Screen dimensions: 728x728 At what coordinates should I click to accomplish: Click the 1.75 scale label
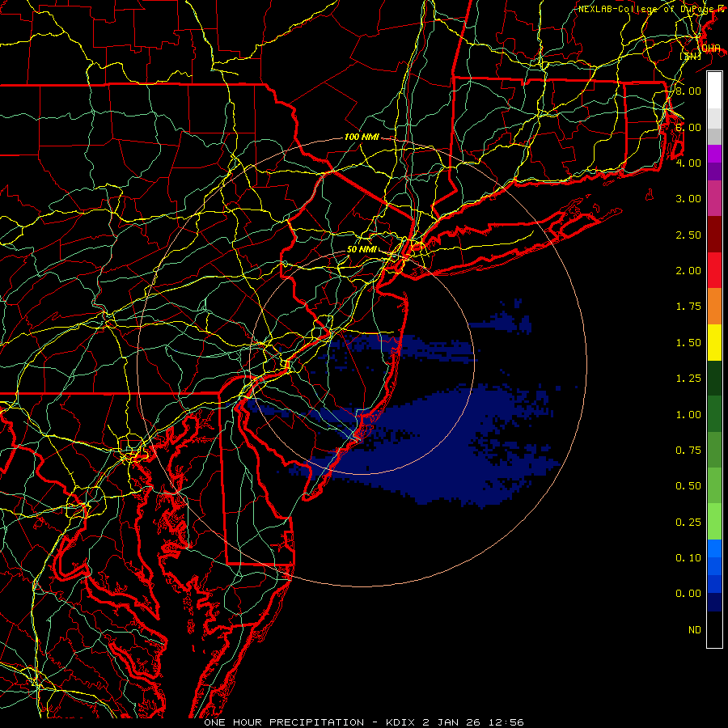(688, 307)
